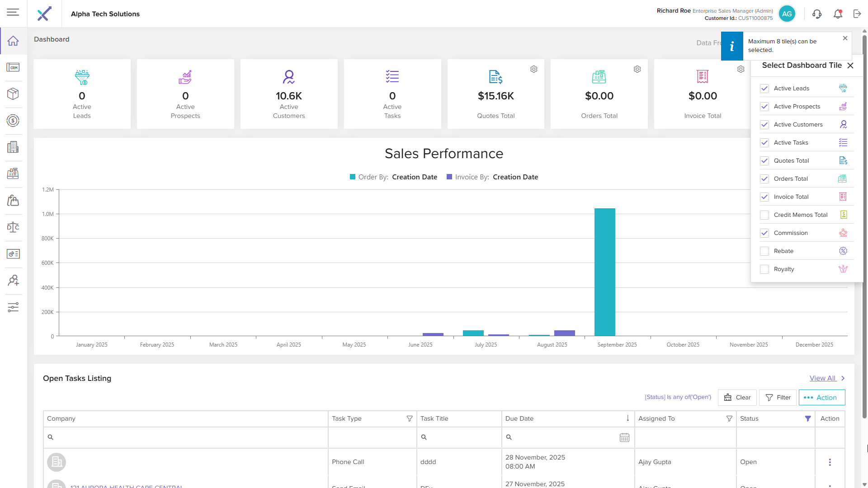
Task: Open row actions for dddd task
Action: pos(830,462)
